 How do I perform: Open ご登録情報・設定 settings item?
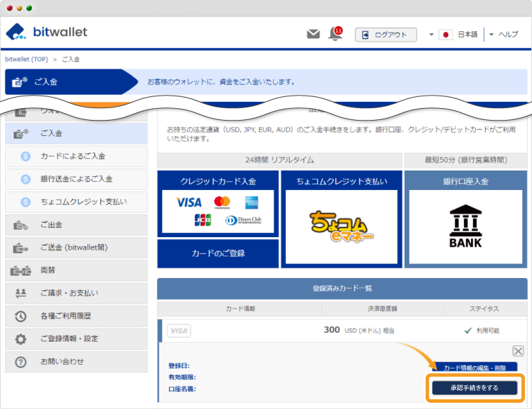pos(76,339)
